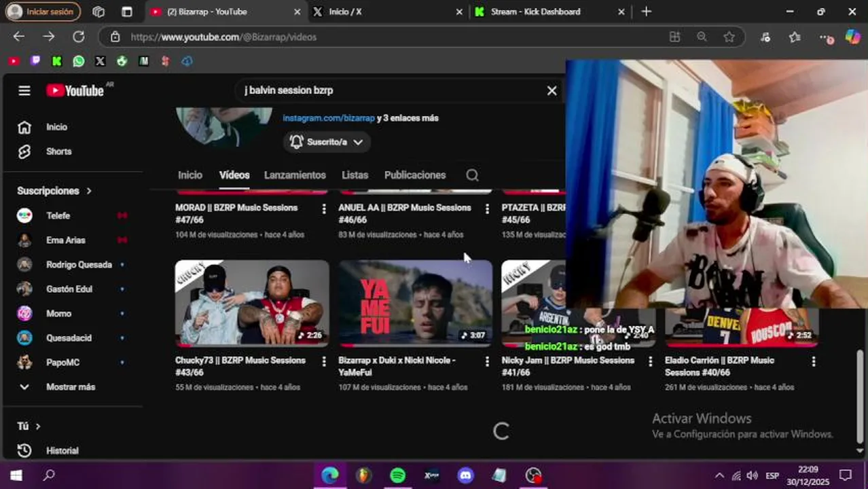Open Edge favorites list icon

[x=795, y=37]
